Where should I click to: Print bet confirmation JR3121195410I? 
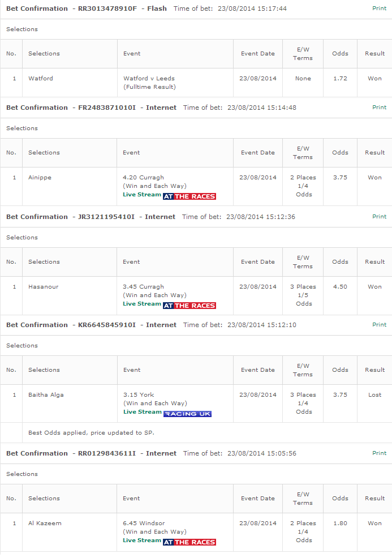coord(379,216)
